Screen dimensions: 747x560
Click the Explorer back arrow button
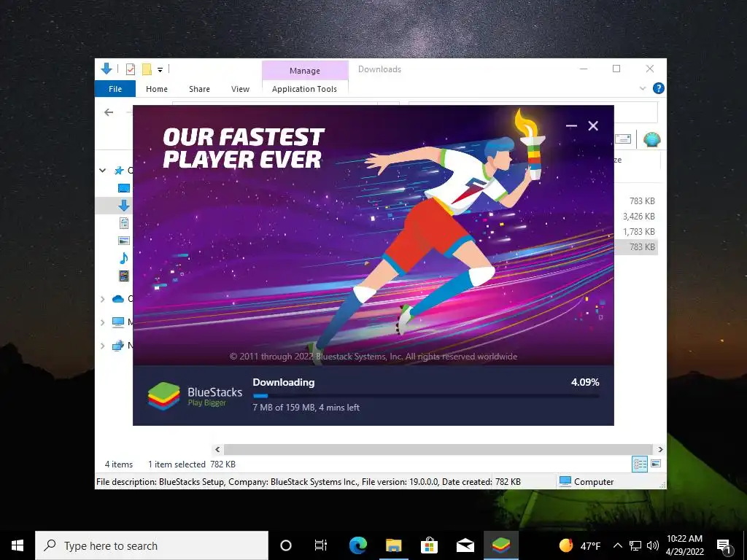click(109, 112)
